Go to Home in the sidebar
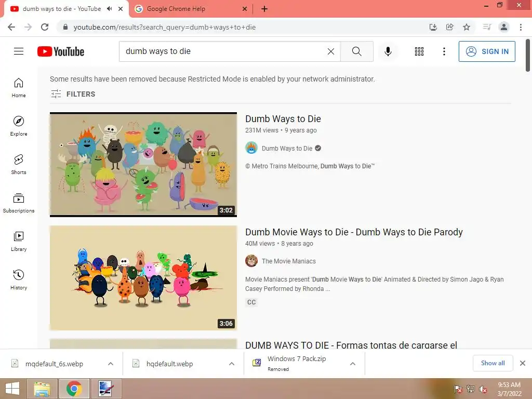The height and width of the screenshot is (399, 532). point(19,87)
